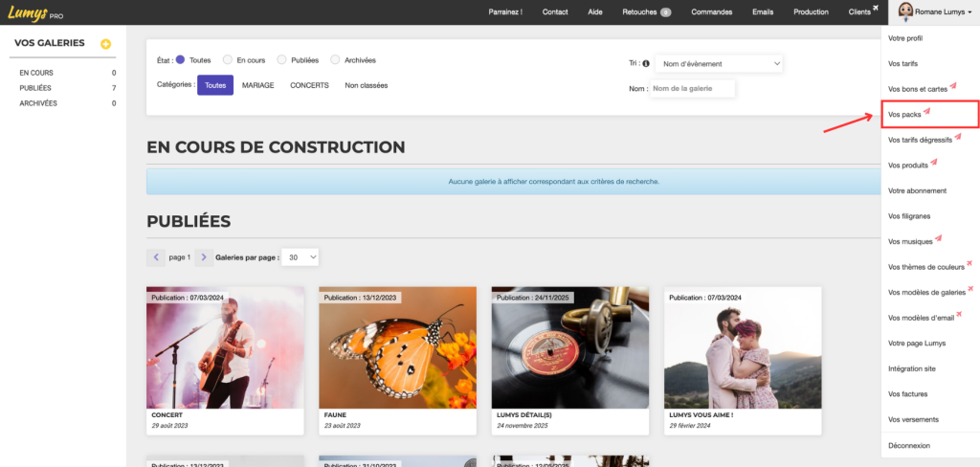980x467 pixels.
Task: Select the Archivées state radio button
Action: tap(335, 60)
